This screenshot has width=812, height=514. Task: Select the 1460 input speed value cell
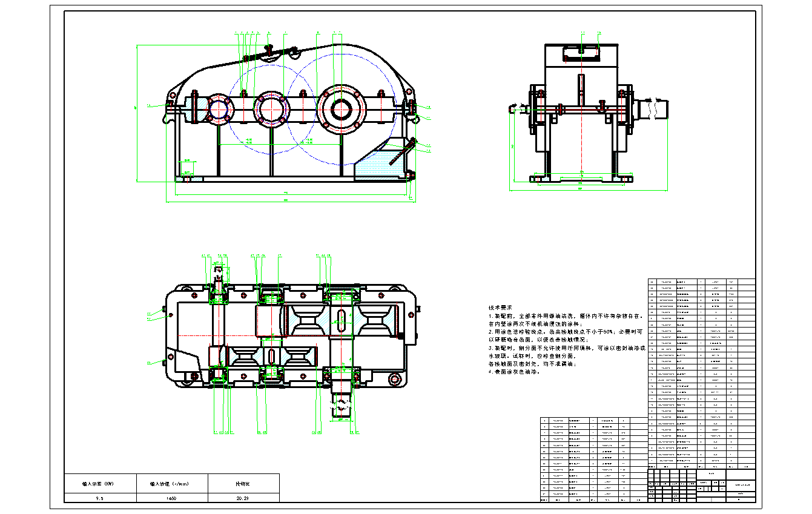(x=171, y=497)
